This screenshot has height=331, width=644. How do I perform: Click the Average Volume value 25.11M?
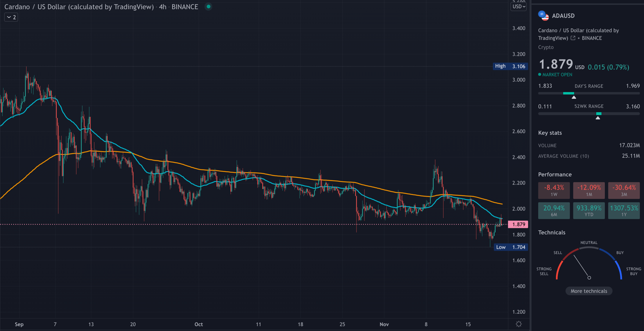(x=631, y=156)
